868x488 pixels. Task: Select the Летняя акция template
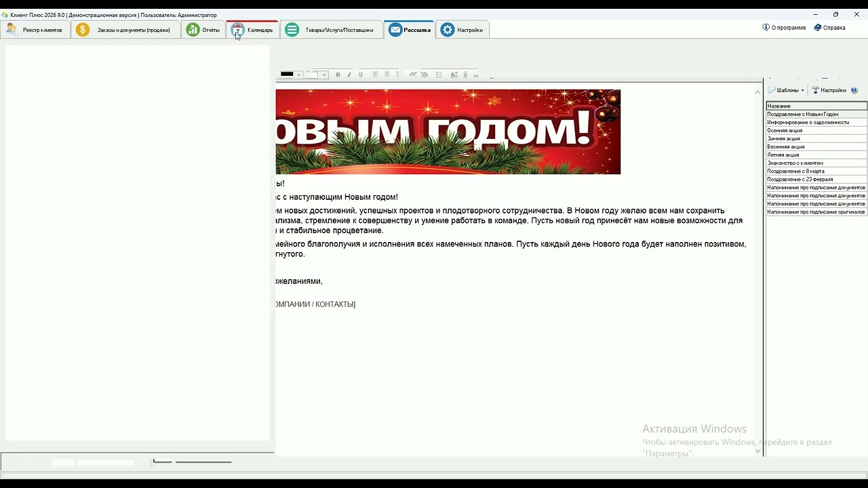point(816,155)
